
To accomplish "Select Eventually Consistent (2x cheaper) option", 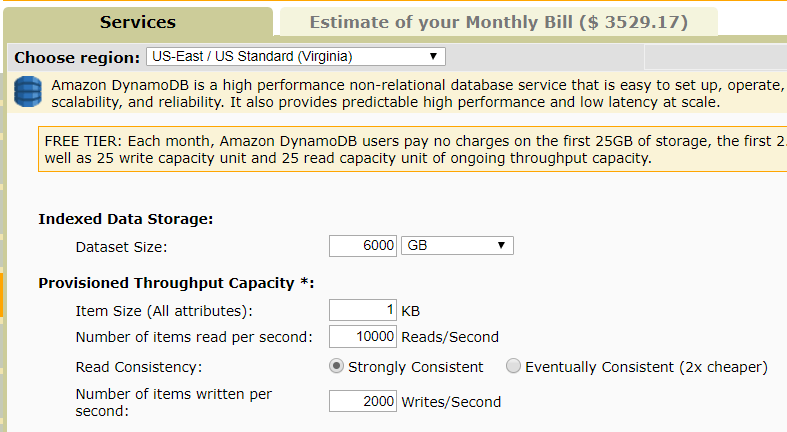I will coord(513,366).
